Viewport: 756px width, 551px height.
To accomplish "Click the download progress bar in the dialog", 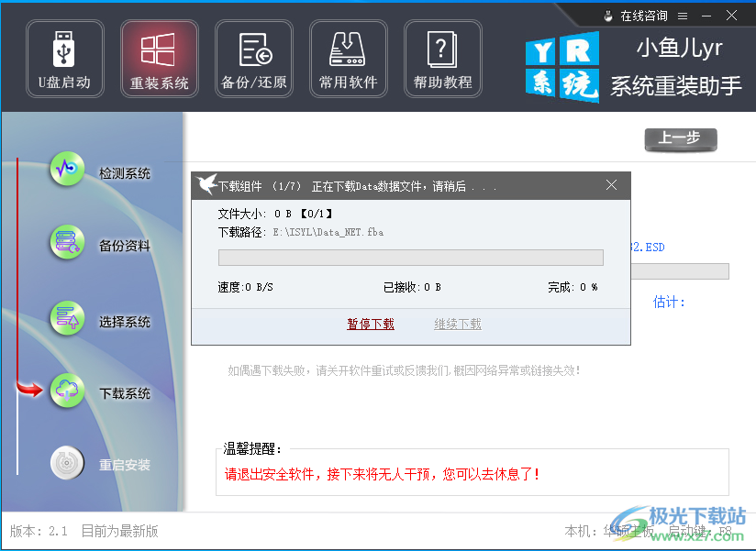I will click(x=409, y=258).
